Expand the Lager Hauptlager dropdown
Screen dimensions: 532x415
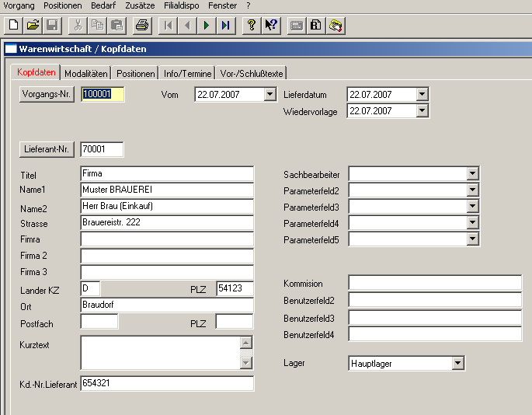(457, 363)
